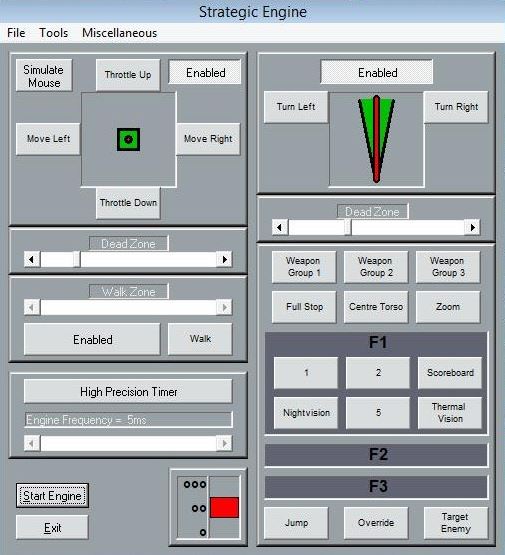505x555 pixels.
Task: Click Throttle Up
Action: (128, 75)
